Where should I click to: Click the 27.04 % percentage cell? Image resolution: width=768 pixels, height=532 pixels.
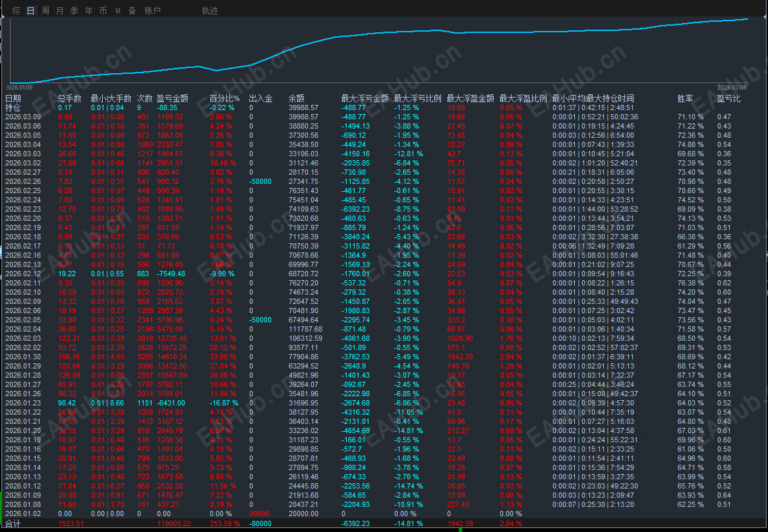(x=222, y=366)
